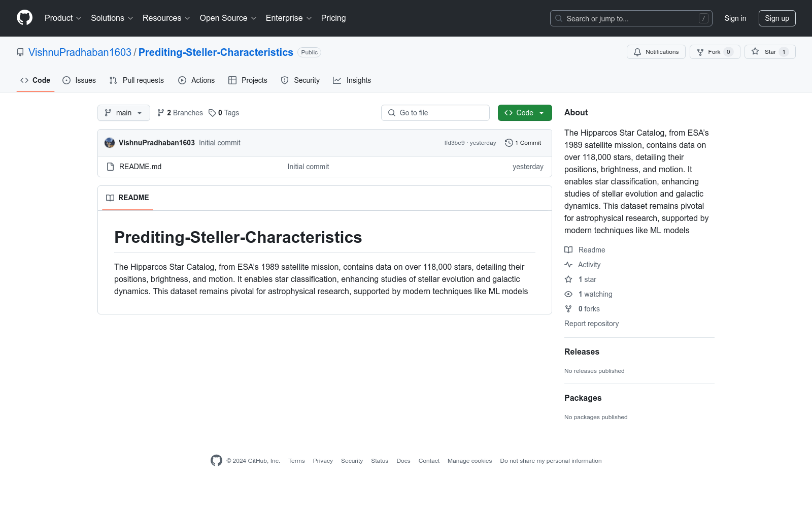Open the Security tab
Image resolution: width=812 pixels, height=508 pixels.
coord(300,80)
